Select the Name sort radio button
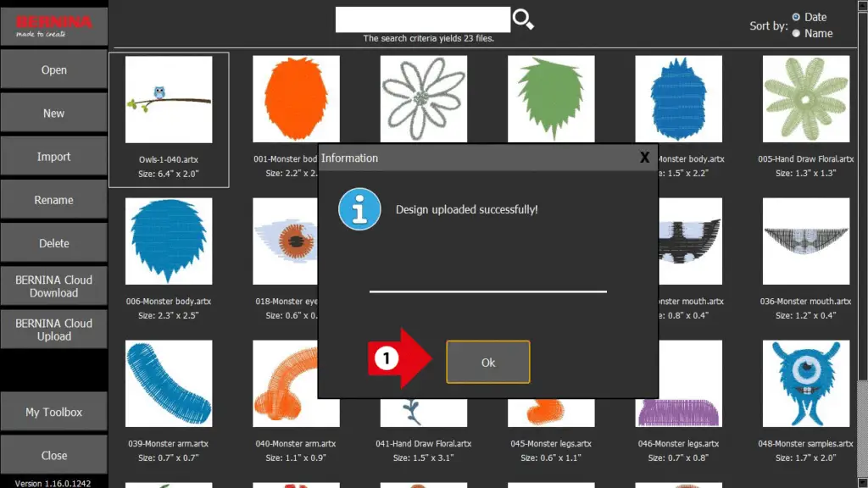Screen dimensions: 868x488 pos(796,33)
